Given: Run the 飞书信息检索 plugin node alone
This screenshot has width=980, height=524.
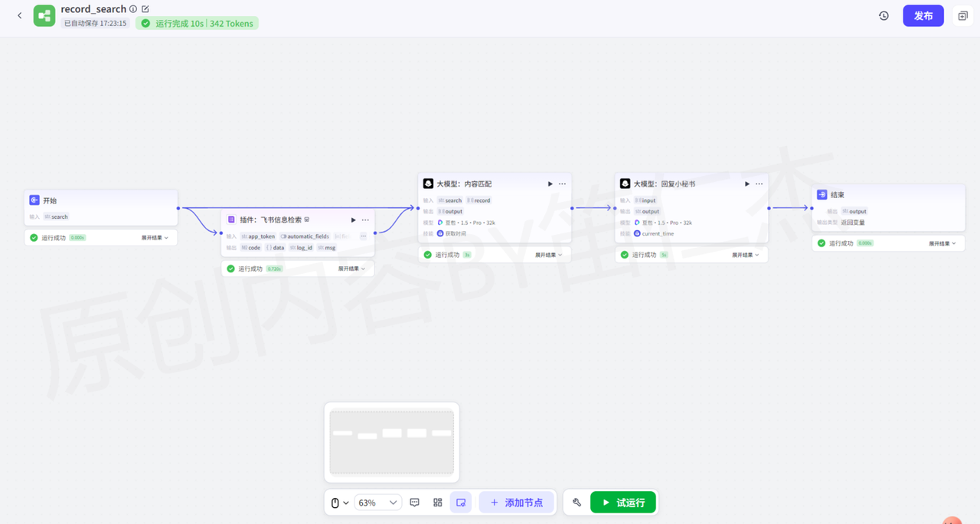Looking at the screenshot, I should (x=353, y=220).
